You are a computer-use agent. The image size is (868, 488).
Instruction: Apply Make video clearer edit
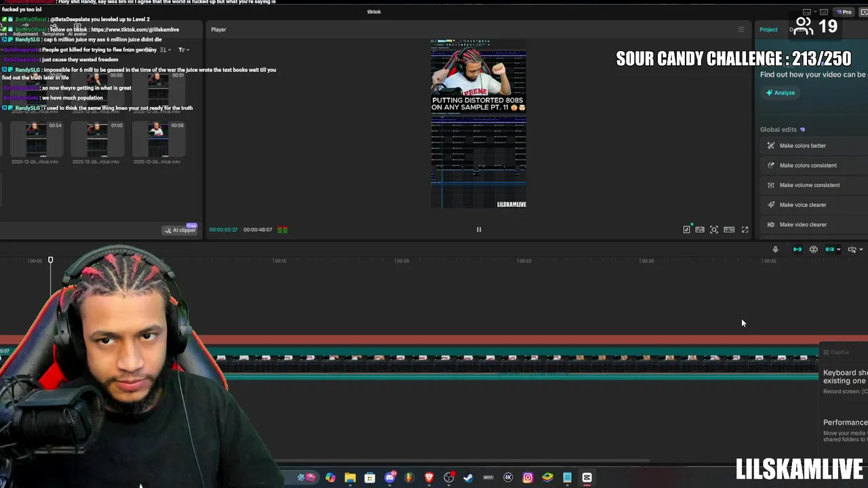[x=814, y=224]
